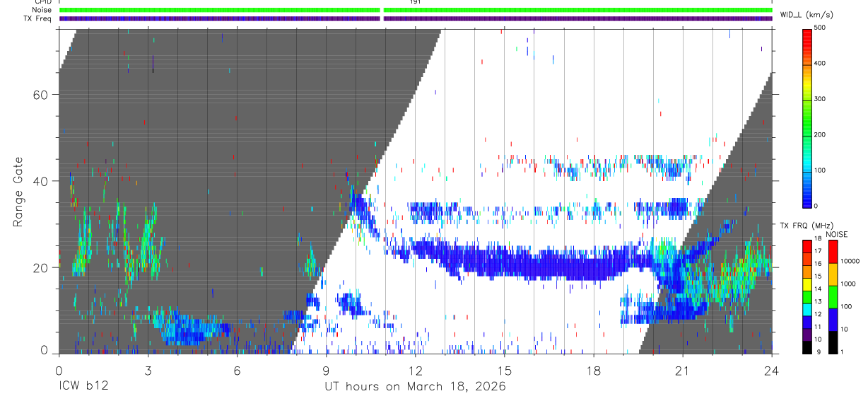Click the 10000 tick on NOISE legend
This screenshot has height=401, width=868.
pyautogui.click(x=850, y=261)
